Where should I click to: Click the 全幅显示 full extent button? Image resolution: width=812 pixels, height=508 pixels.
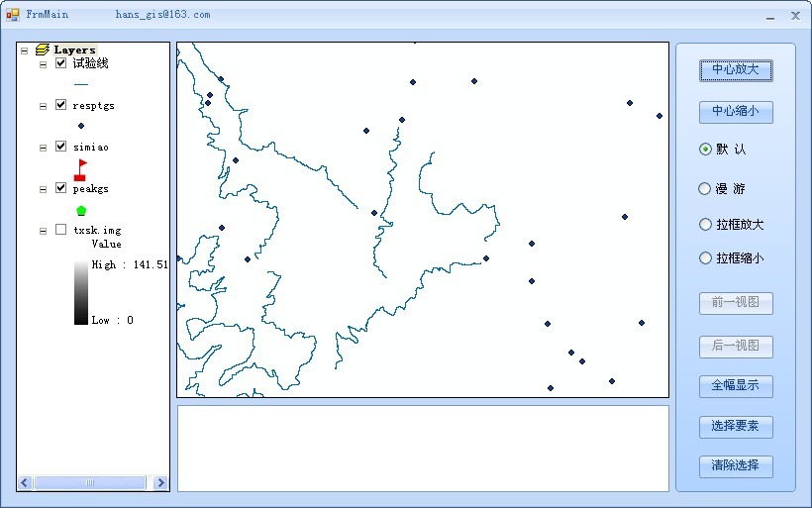(736, 386)
